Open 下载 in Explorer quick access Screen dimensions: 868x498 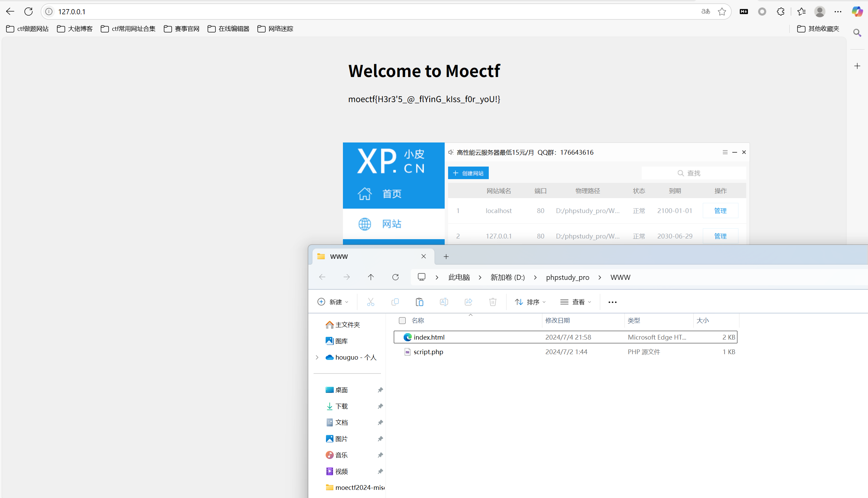(337, 406)
